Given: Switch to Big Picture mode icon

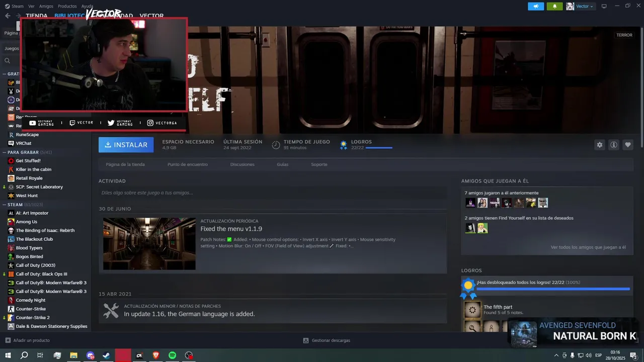Looking at the screenshot, I should (x=604, y=6).
